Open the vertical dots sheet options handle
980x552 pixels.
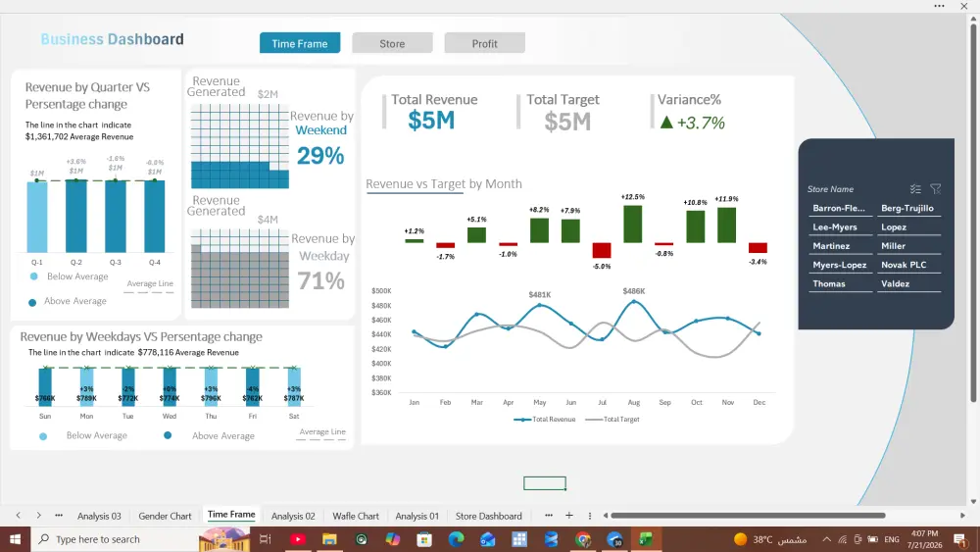point(589,516)
